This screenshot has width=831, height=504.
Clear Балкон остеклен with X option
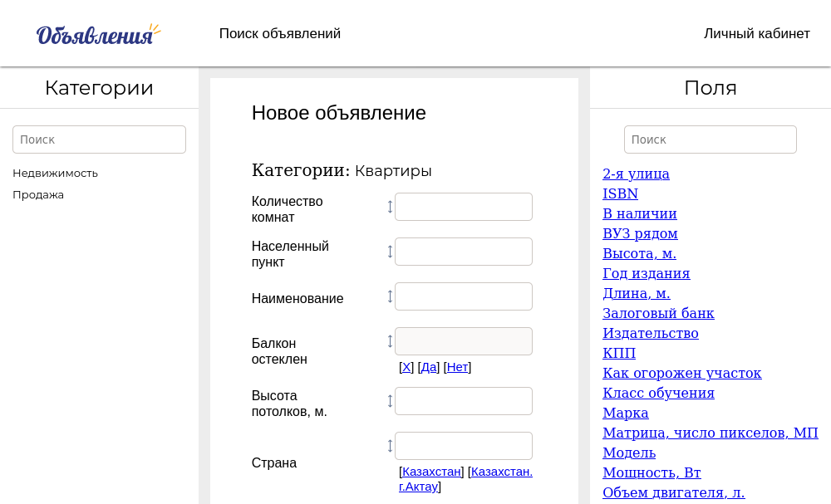point(406,367)
